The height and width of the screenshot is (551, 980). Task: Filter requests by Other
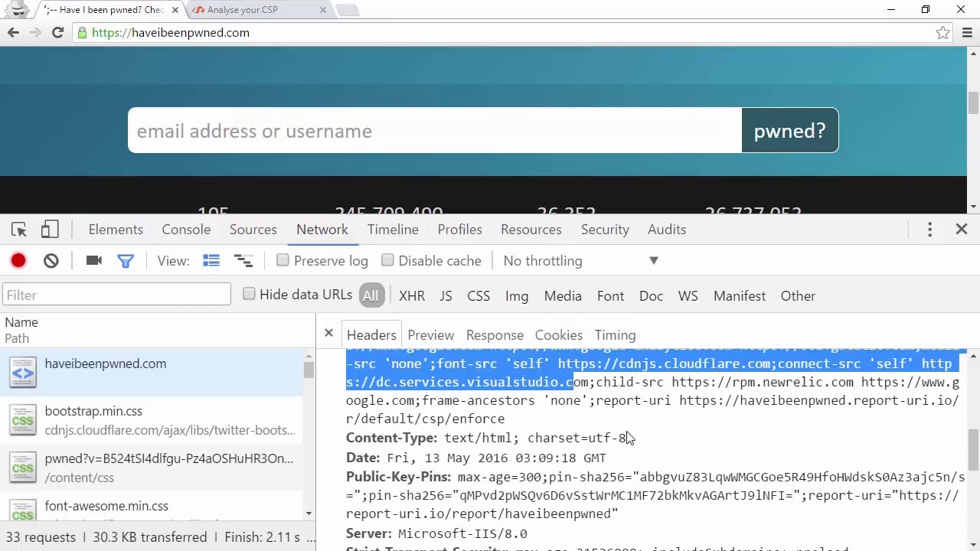coord(798,296)
